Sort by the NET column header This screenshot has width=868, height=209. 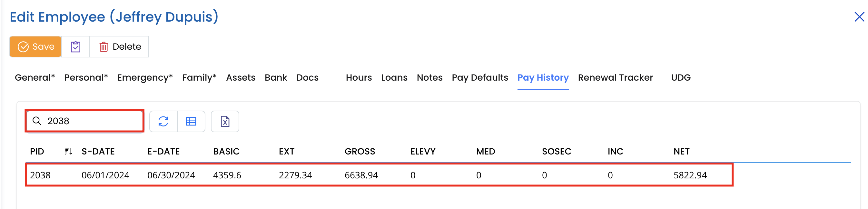[x=681, y=151]
